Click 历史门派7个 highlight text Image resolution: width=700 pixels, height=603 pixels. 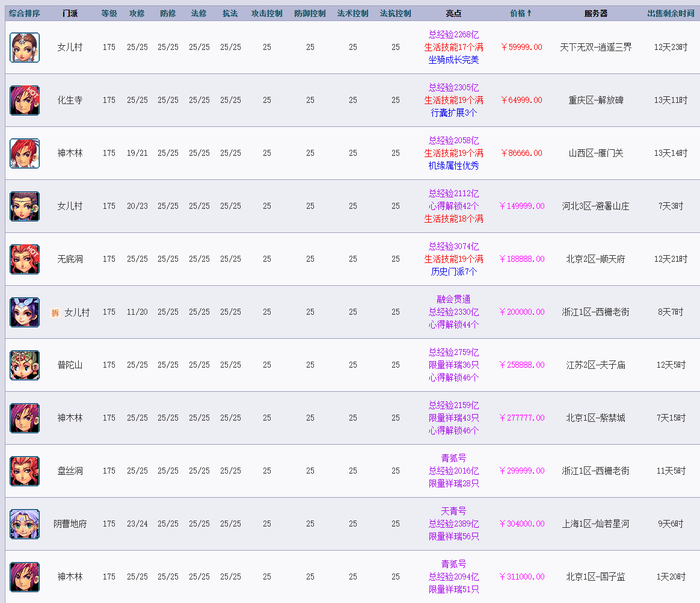tap(453, 271)
